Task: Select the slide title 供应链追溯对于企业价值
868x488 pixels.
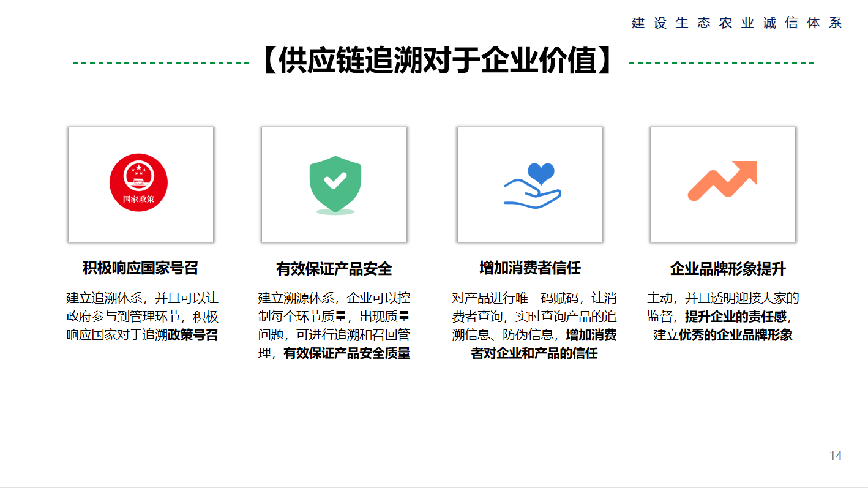Action: [x=437, y=62]
